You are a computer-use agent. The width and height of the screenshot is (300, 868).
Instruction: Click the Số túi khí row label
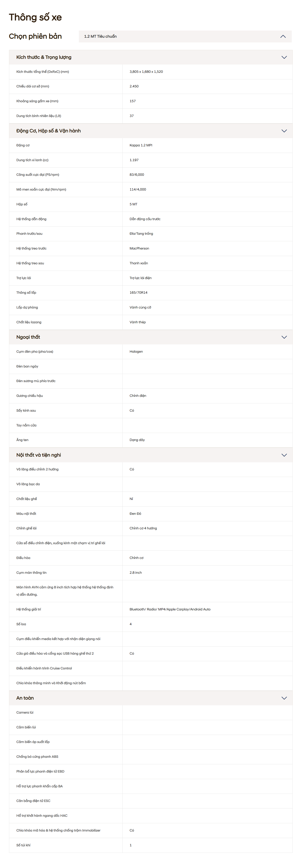pyautogui.click(x=23, y=845)
